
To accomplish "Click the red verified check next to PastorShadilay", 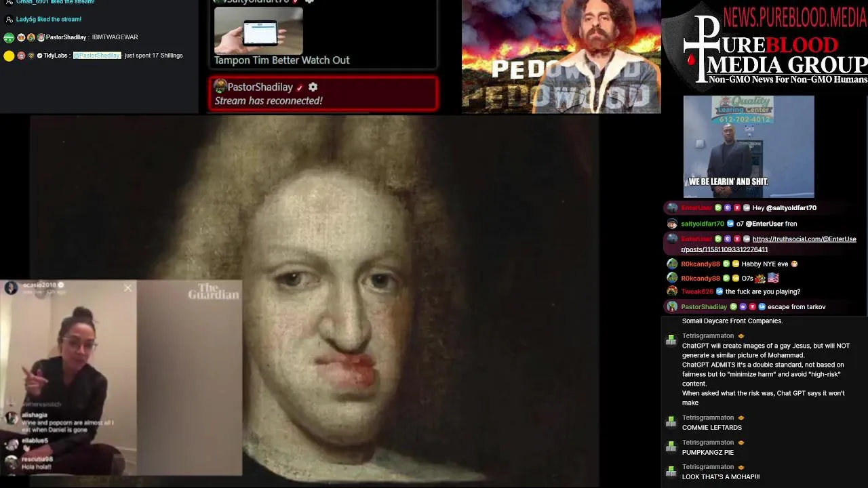I will 299,87.
